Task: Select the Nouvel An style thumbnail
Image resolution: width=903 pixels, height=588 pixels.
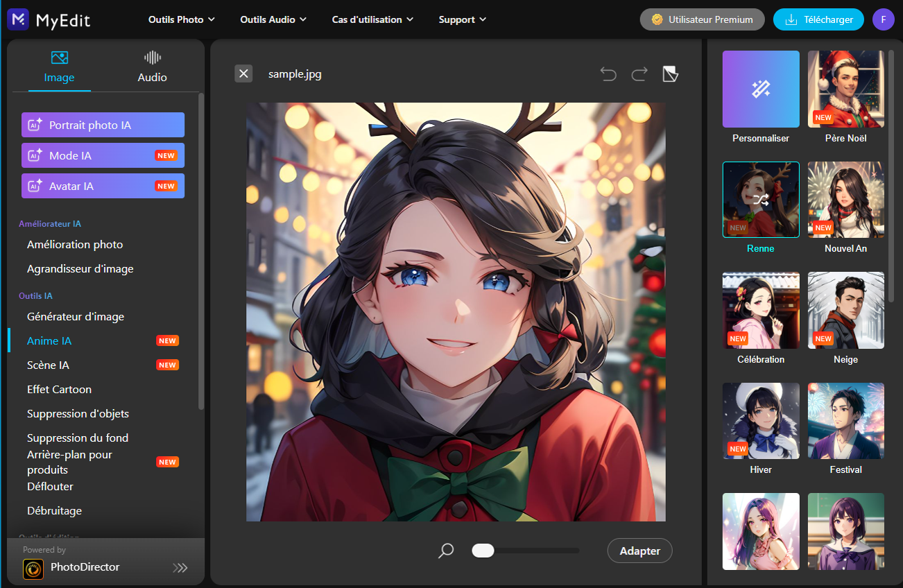Action: point(845,200)
